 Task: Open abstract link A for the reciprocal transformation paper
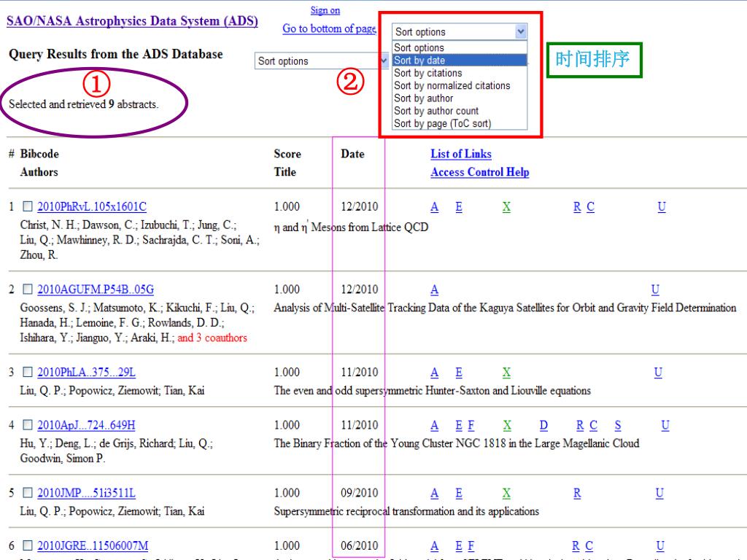(x=435, y=493)
